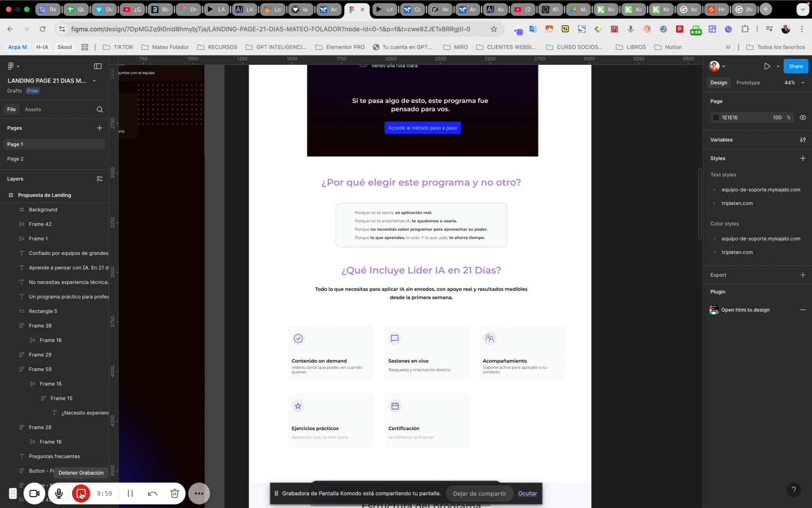Expand the tripleten.com text styles group
Screen dimensions: 812x508
click(715, 204)
